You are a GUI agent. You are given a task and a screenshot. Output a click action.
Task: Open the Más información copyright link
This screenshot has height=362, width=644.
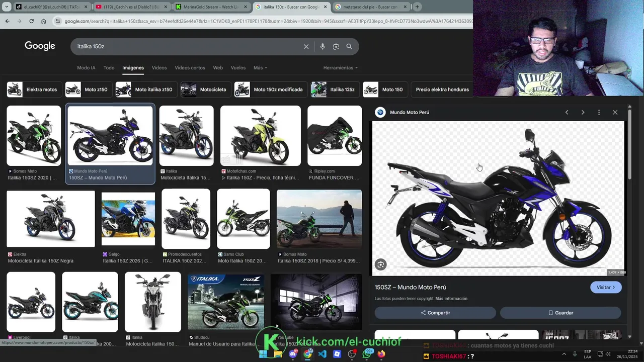pos(451,299)
